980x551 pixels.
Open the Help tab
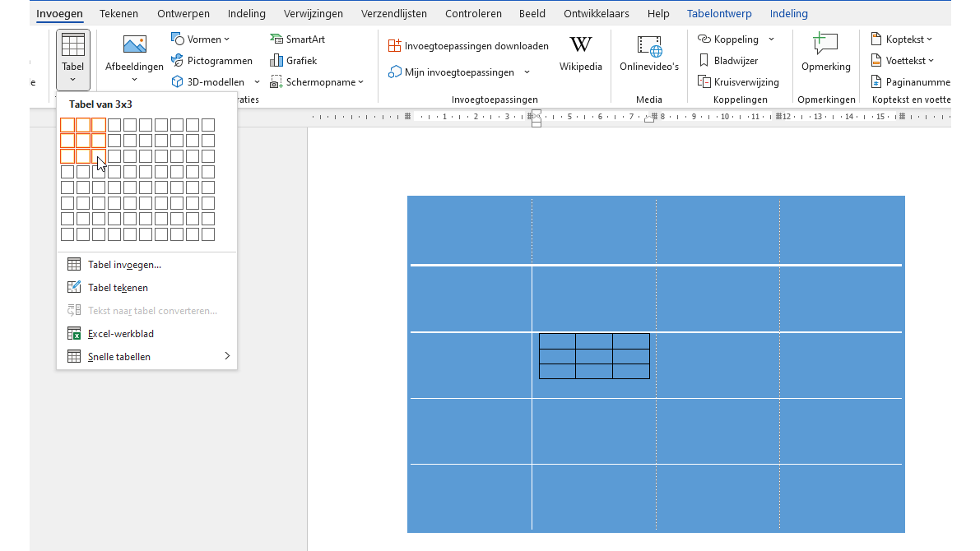click(658, 13)
